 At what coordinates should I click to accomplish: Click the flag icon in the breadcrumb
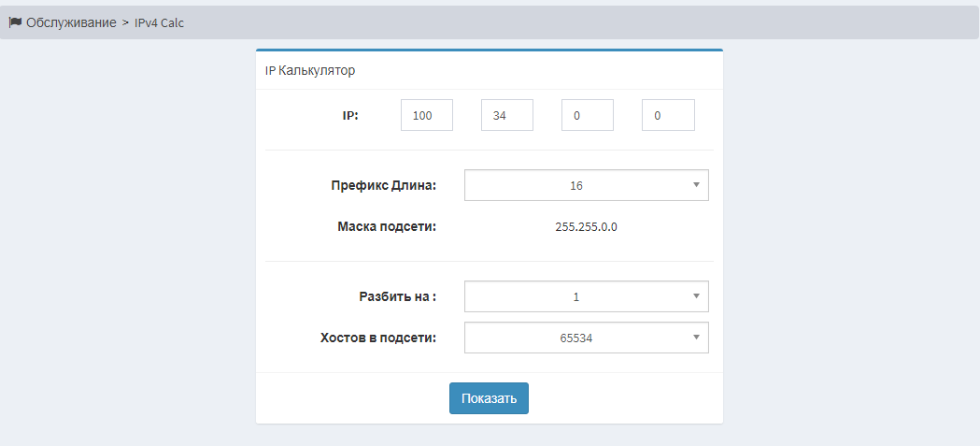tap(15, 22)
